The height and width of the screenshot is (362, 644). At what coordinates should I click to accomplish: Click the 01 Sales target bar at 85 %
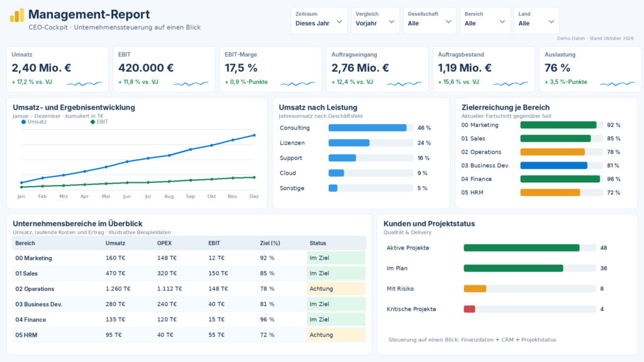coord(555,139)
